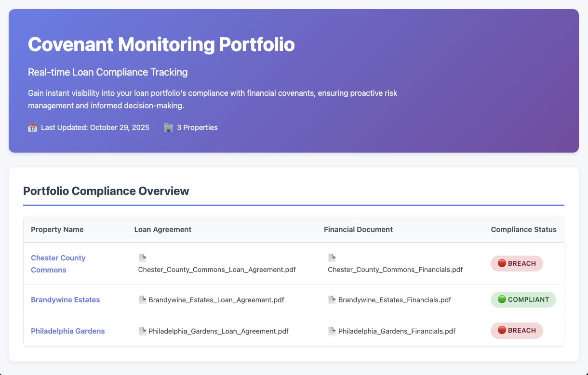
Task: Click document icon next to Philadelphia_Gardens_Financials.pdf
Action: (332, 331)
